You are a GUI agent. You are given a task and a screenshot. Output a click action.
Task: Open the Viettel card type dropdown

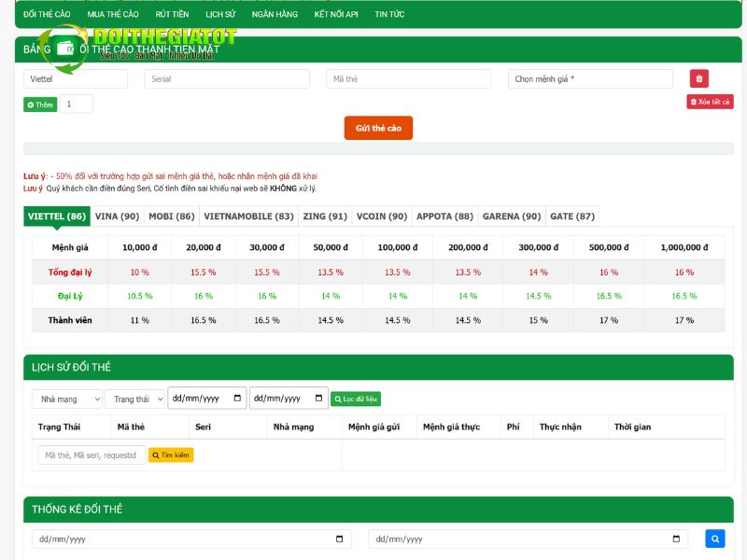76,79
